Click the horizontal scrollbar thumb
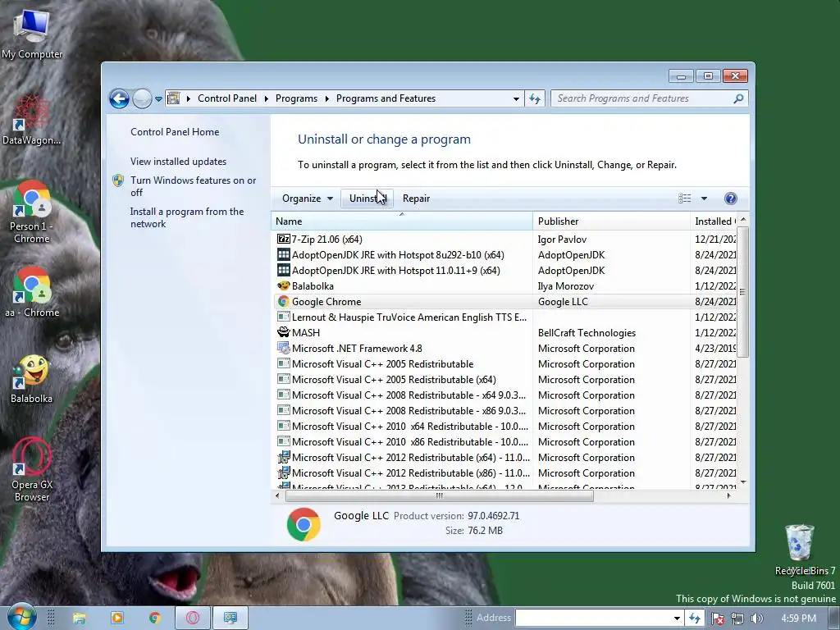The image size is (840, 630). pos(440,496)
